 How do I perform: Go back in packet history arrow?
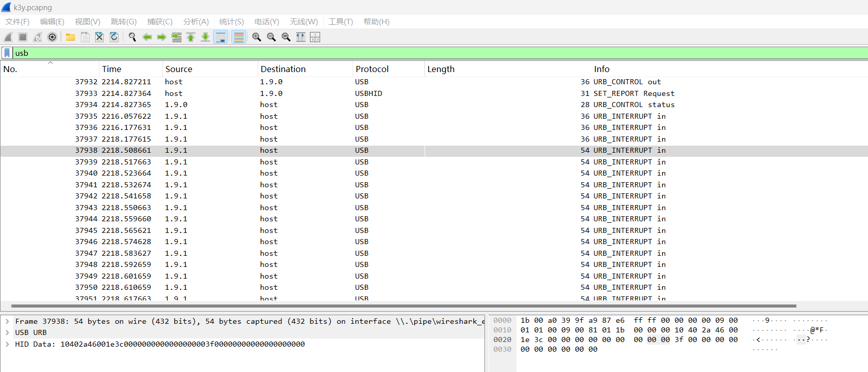[147, 37]
